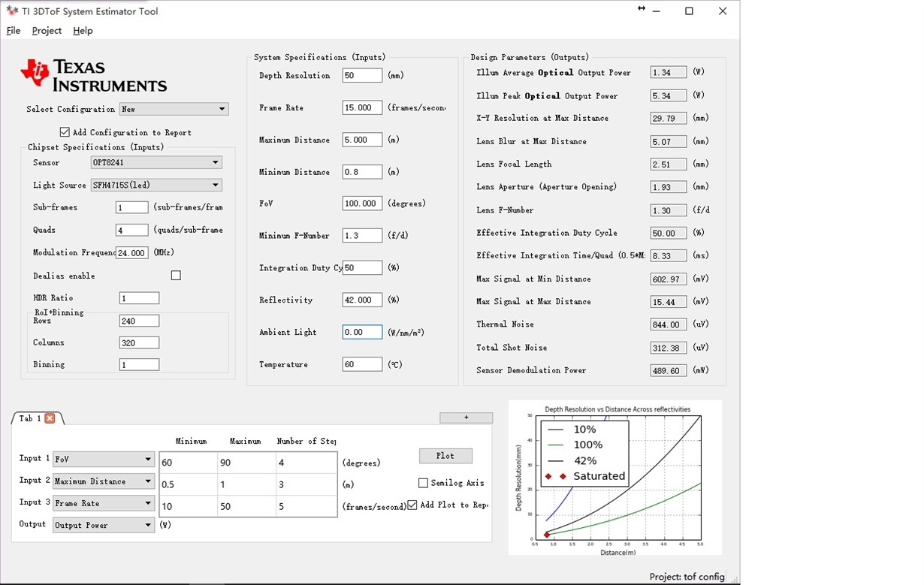The image size is (924, 585).
Task: Open Light Source SFH4715S dropdown
Action: click(x=156, y=185)
